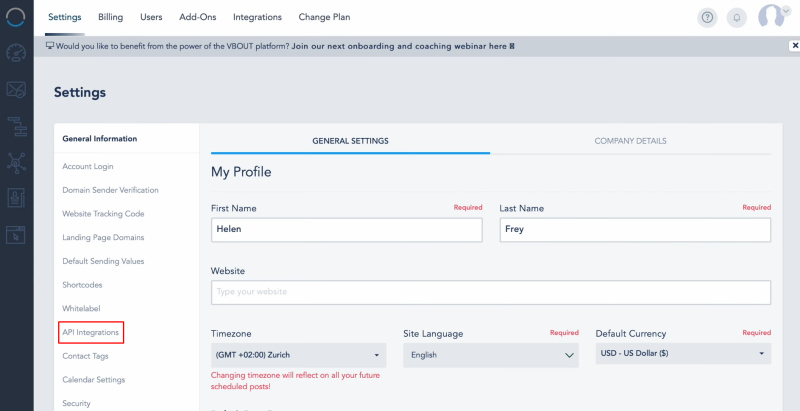
Task: Open the social media network icon
Action: coord(16,163)
